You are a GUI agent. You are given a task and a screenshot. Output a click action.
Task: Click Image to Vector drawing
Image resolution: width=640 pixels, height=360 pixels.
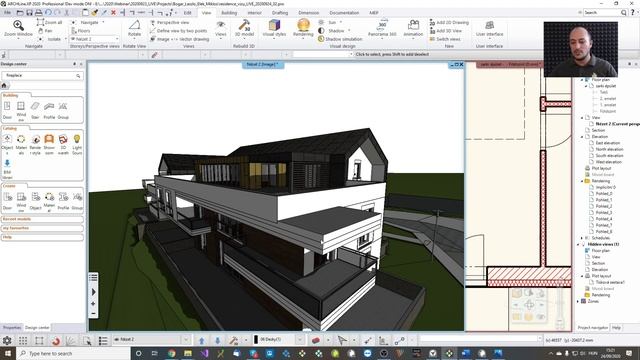click(180, 39)
